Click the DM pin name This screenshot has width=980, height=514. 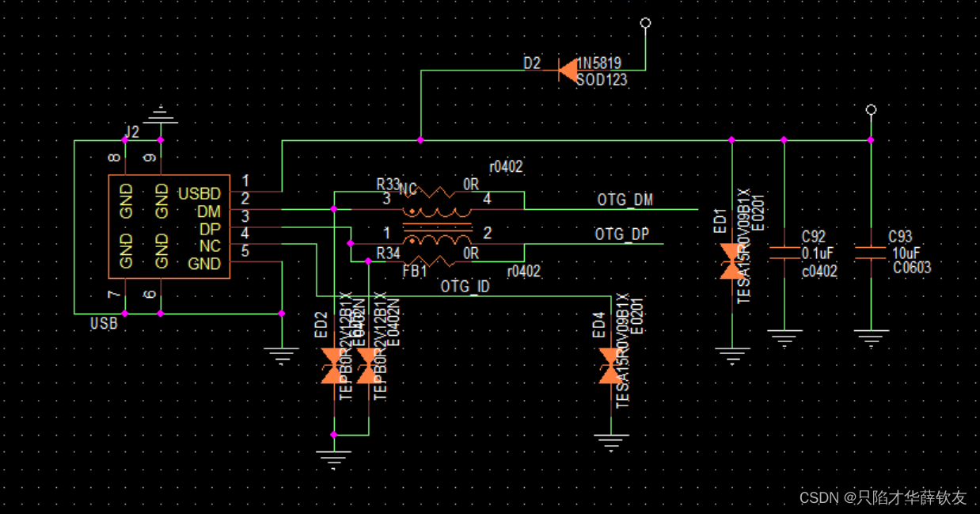[209, 211]
